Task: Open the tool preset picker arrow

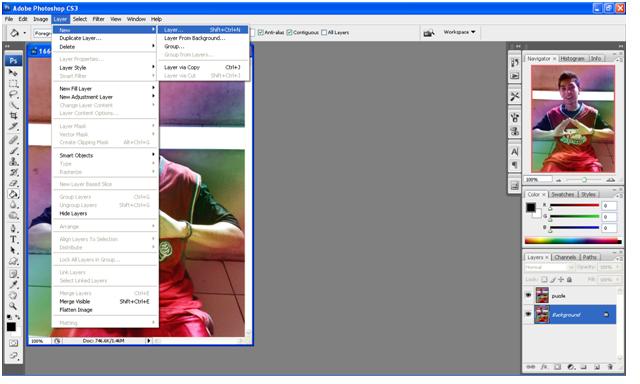Action: pyautogui.click(x=24, y=33)
